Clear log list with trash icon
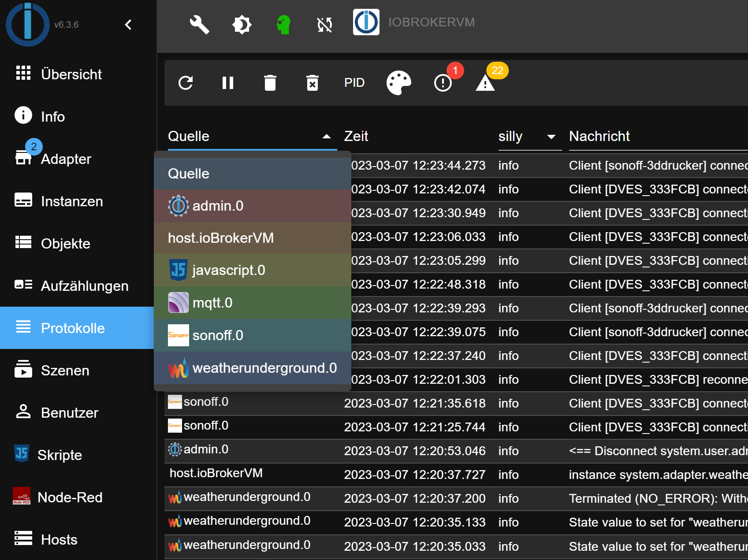The image size is (748, 560). pos(270,83)
